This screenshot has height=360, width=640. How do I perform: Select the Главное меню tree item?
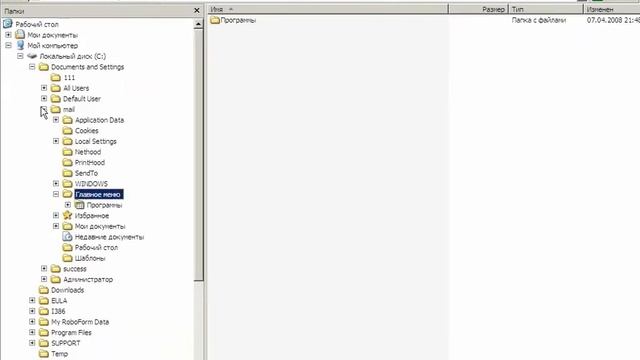(x=99, y=194)
